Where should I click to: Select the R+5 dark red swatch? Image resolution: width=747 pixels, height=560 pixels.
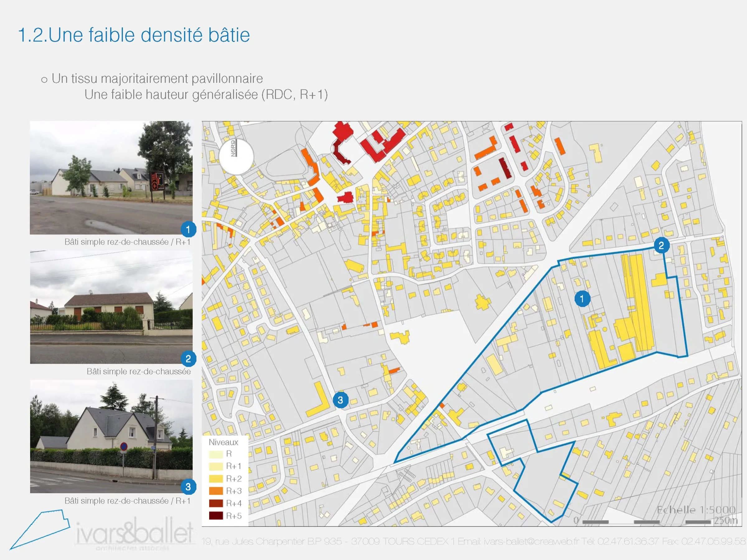pos(216,516)
